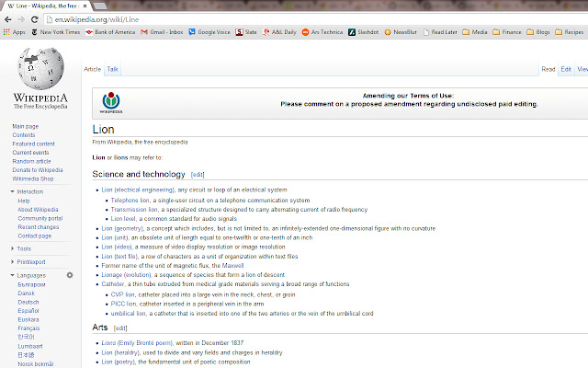Open PICC lion link
The image size is (588, 368).
123,304
